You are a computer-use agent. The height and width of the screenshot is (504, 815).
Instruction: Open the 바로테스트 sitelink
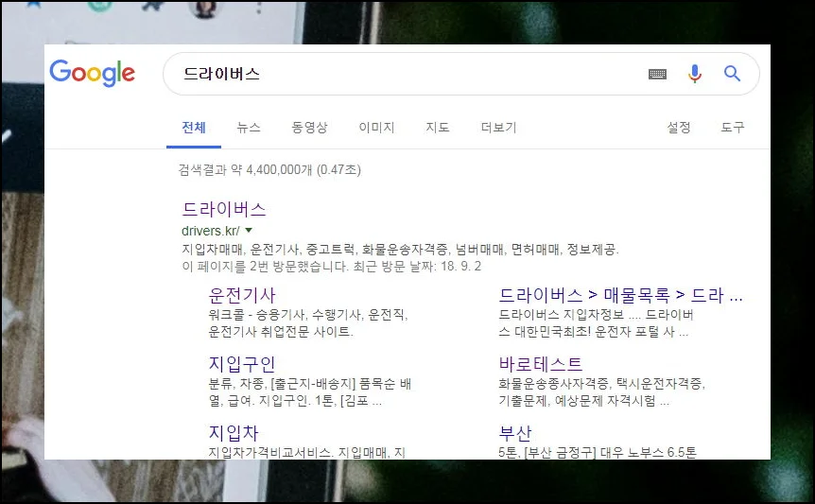(541, 364)
